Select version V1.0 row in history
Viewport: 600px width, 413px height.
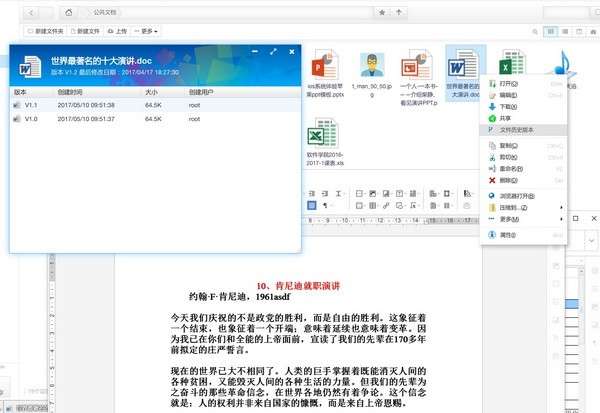tap(155, 119)
